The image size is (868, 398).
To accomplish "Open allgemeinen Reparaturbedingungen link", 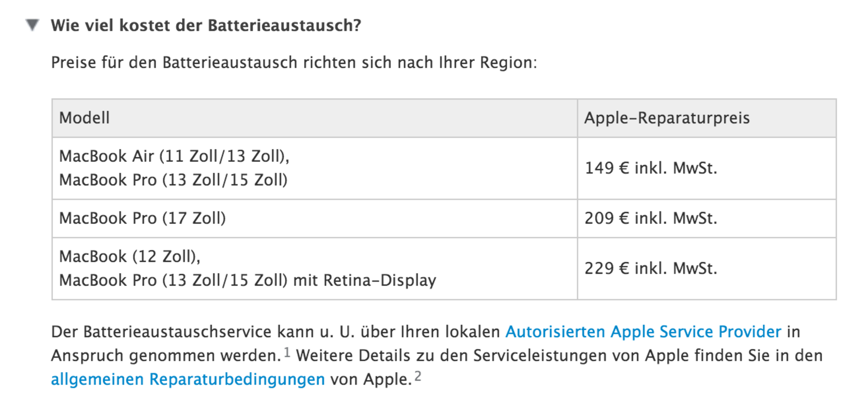I will click(188, 379).
